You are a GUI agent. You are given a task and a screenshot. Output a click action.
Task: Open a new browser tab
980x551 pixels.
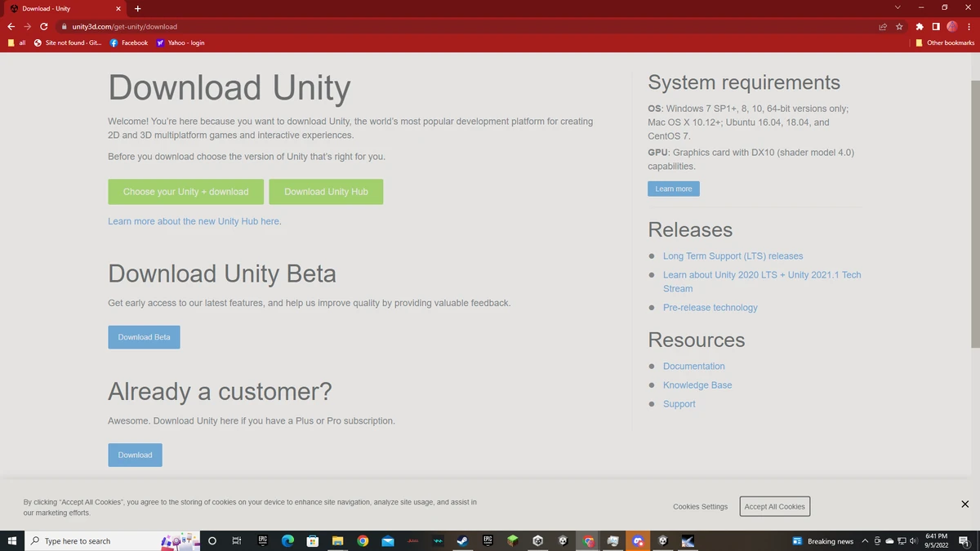pyautogui.click(x=137, y=8)
